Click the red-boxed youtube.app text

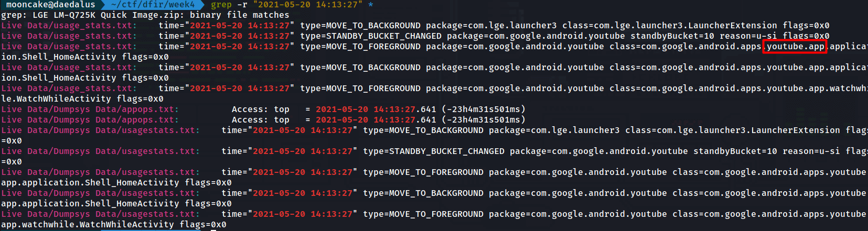pyautogui.click(x=795, y=47)
